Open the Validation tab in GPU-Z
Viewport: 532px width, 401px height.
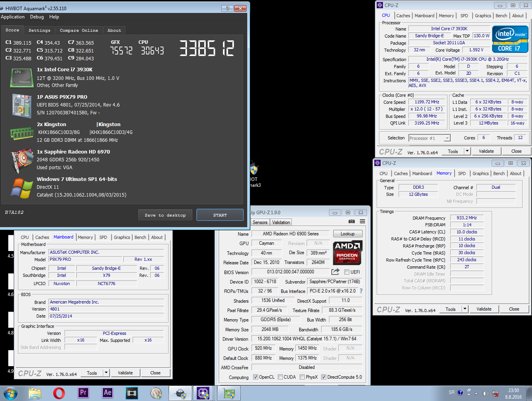tap(281, 222)
